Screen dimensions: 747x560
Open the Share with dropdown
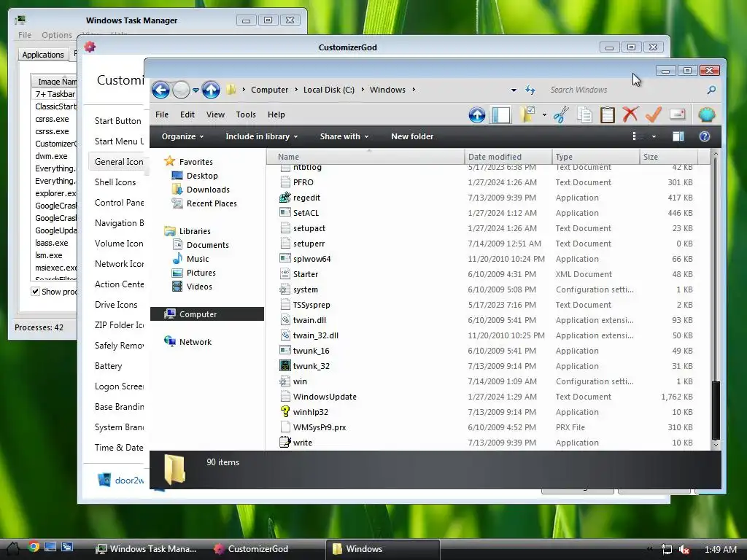pos(344,136)
